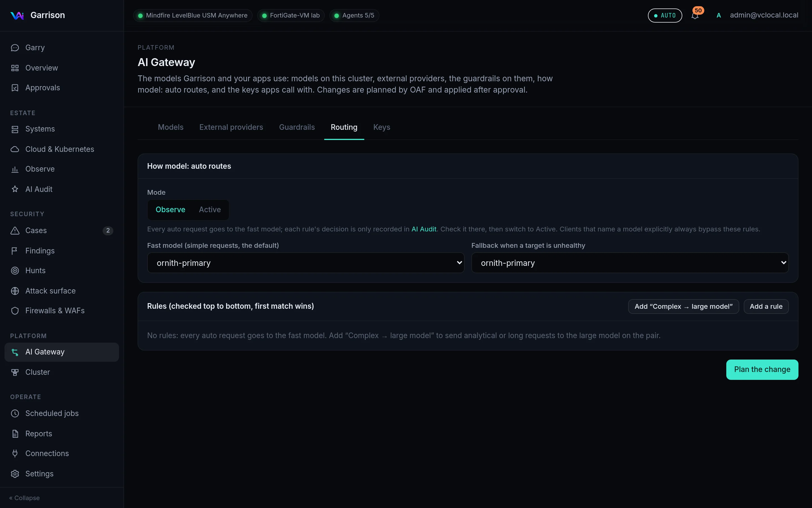812x508 pixels.
Task: Click Add "Complex → large model" button
Action: pos(683,306)
